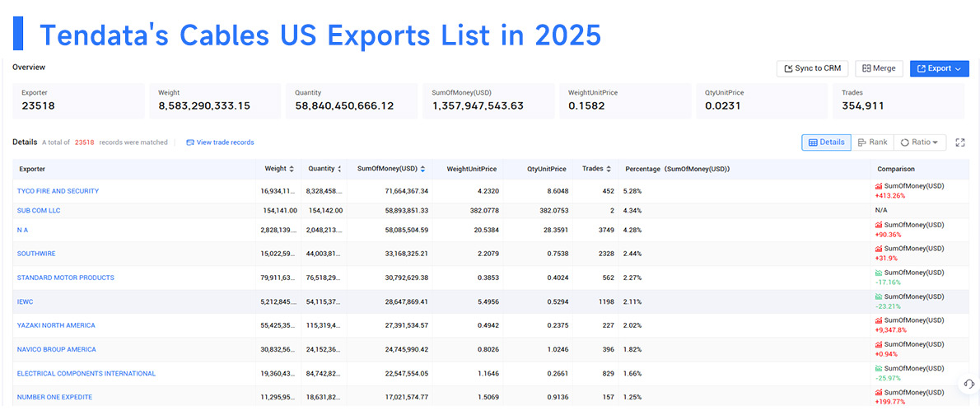Open N A exporter entry
This screenshot has height=420, width=980.
pyautogui.click(x=22, y=230)
